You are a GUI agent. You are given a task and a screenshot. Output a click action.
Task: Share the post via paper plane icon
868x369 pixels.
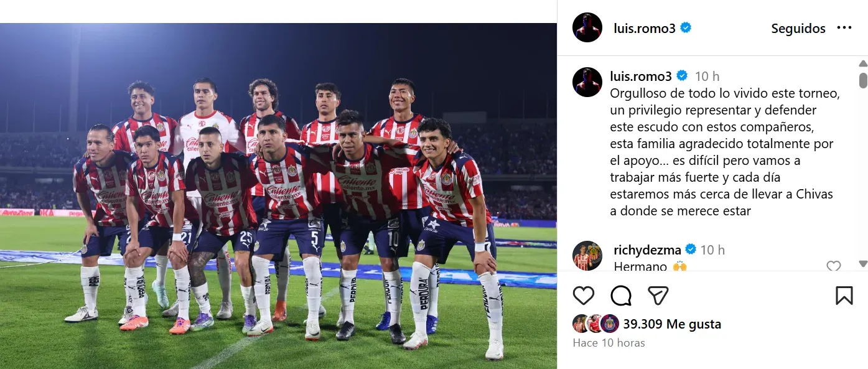(x=658, y=295)
